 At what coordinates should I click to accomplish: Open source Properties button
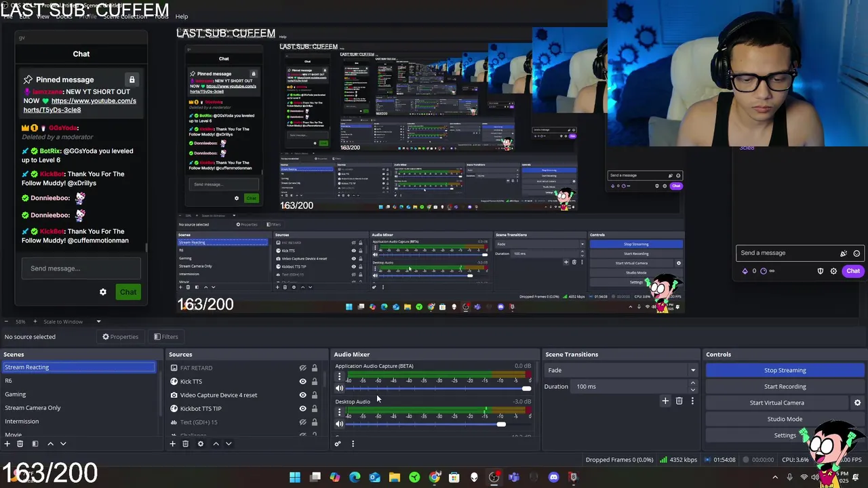[x=120, y=337]
